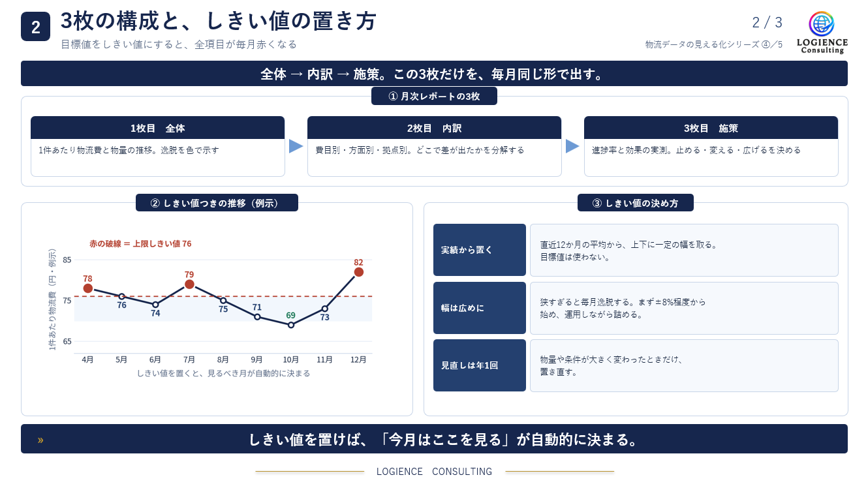Select the 幅は広めに label box
The height and width of the screenshot is (488, 868).
(480, 308)
